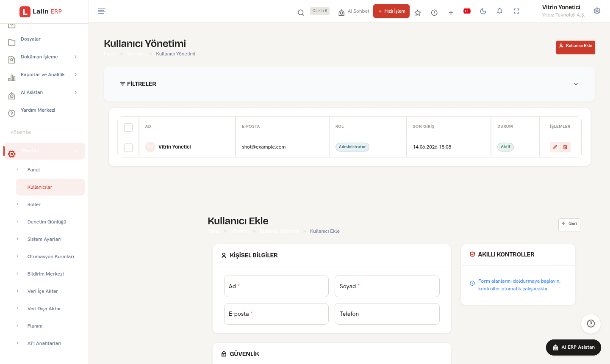
Task: Click the Güvenlik lock icon
Action: click(224, 354)
